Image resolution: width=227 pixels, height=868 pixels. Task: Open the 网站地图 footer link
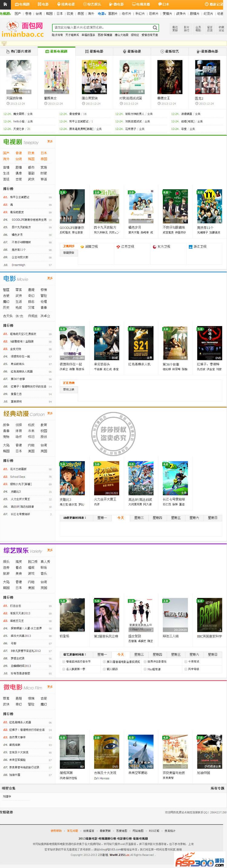[138, 830]
